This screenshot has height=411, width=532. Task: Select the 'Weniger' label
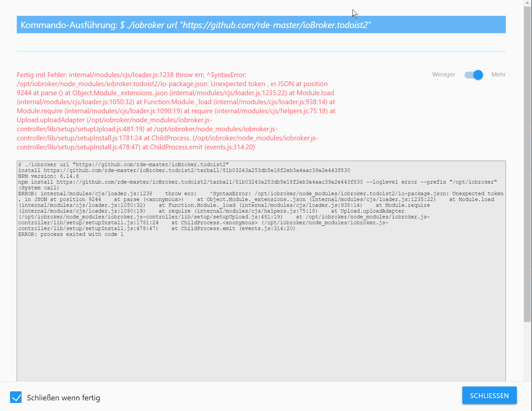pos(443,75)
